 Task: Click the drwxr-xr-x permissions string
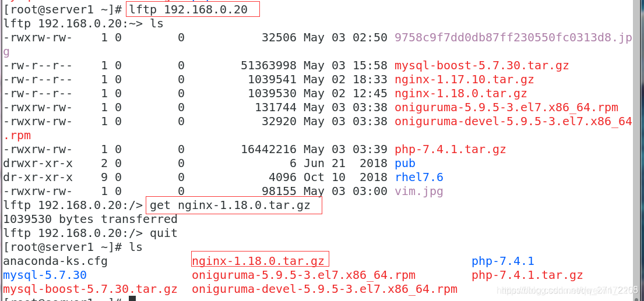(38, 163)
